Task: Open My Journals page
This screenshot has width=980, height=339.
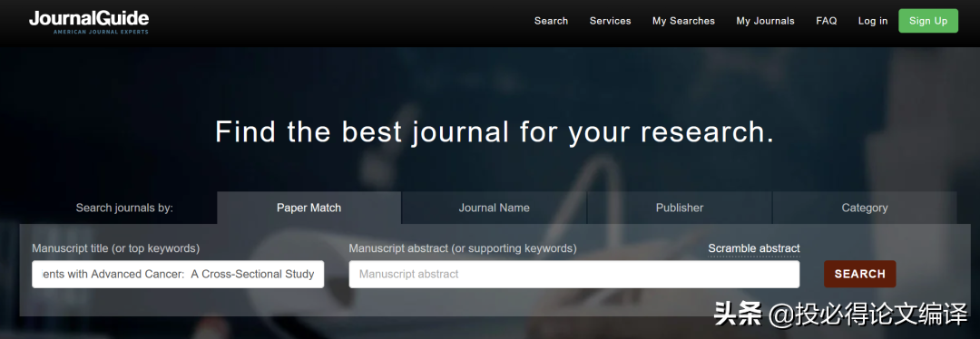Action: point(765,21)
